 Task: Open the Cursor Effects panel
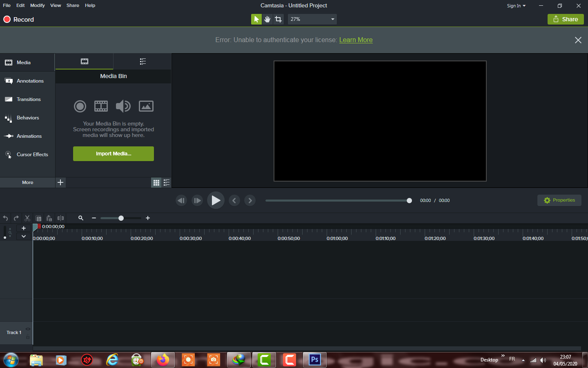pyautogui.click(x=27, y=155)
